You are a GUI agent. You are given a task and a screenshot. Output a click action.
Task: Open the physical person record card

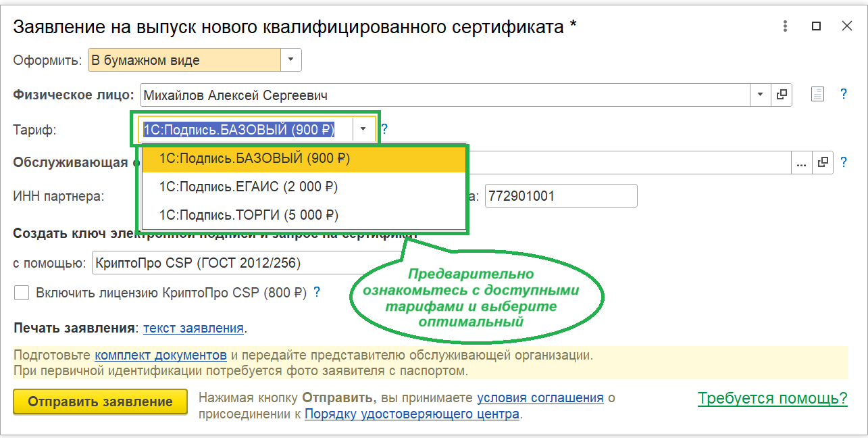click(x=782, y=95)
